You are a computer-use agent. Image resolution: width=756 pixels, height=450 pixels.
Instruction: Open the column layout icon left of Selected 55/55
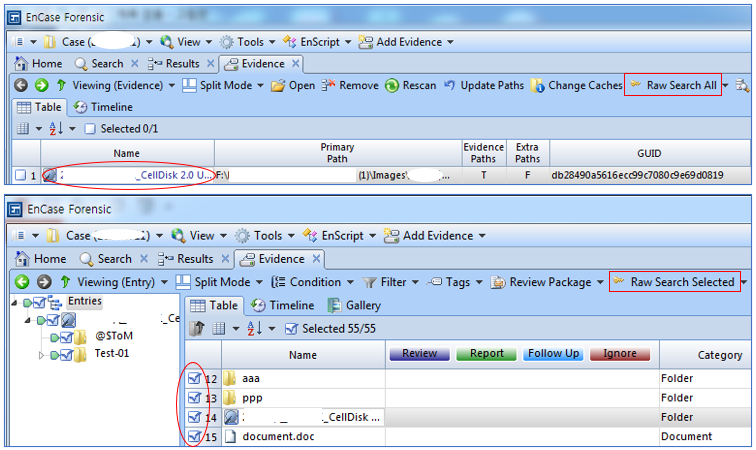pyautogui.click(x=219, y=329)
